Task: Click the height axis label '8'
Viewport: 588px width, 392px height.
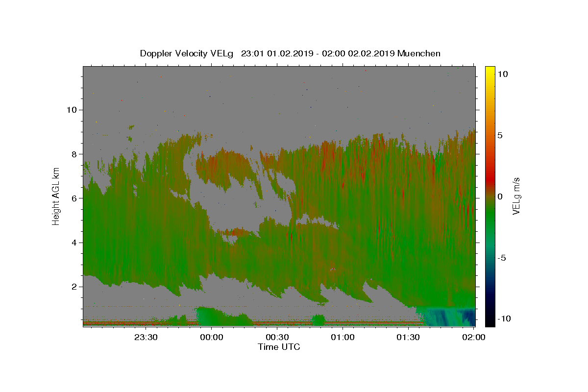Action: (x=73, y=154)
